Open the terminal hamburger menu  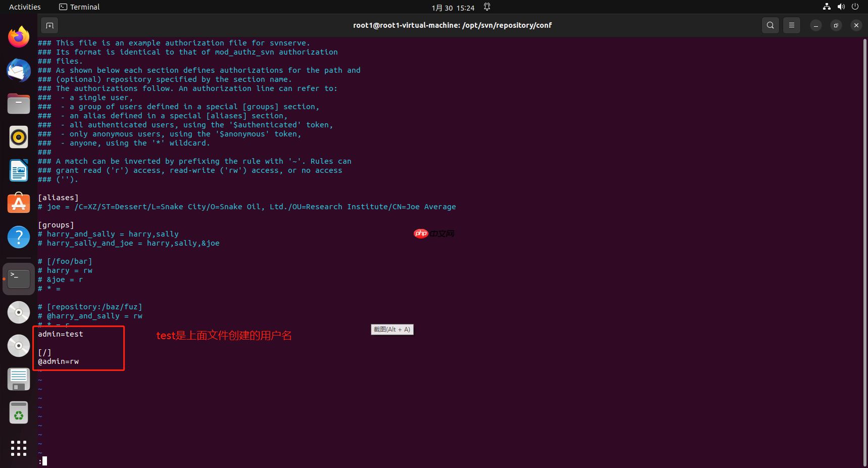click(792, 25)
